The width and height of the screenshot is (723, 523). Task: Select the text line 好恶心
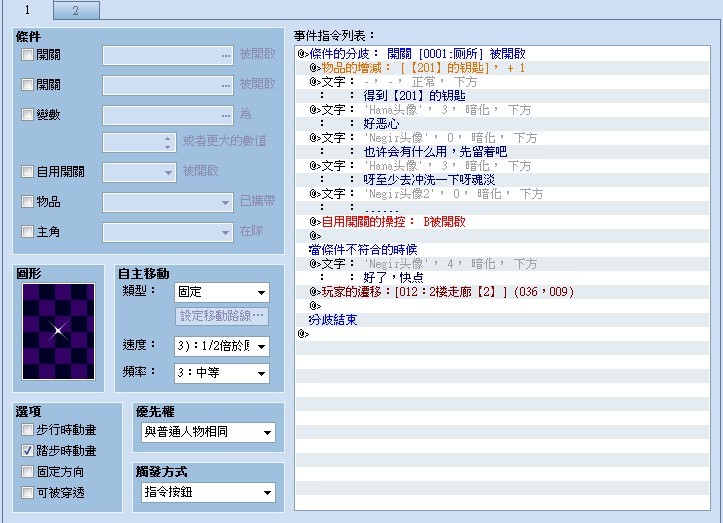tap(503, 124)
